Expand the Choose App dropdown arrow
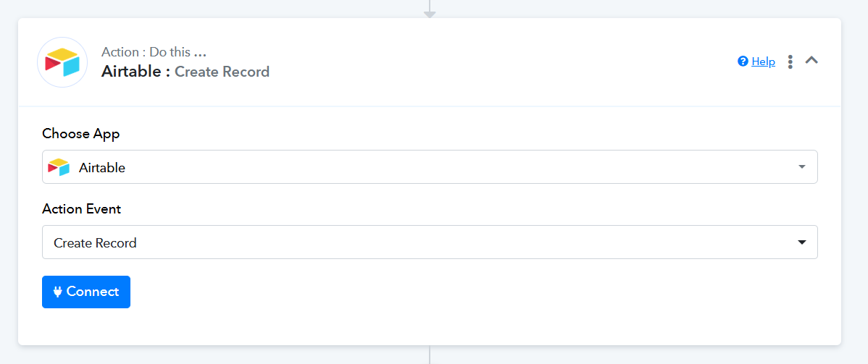868x364 pixels. pos(802,167)
